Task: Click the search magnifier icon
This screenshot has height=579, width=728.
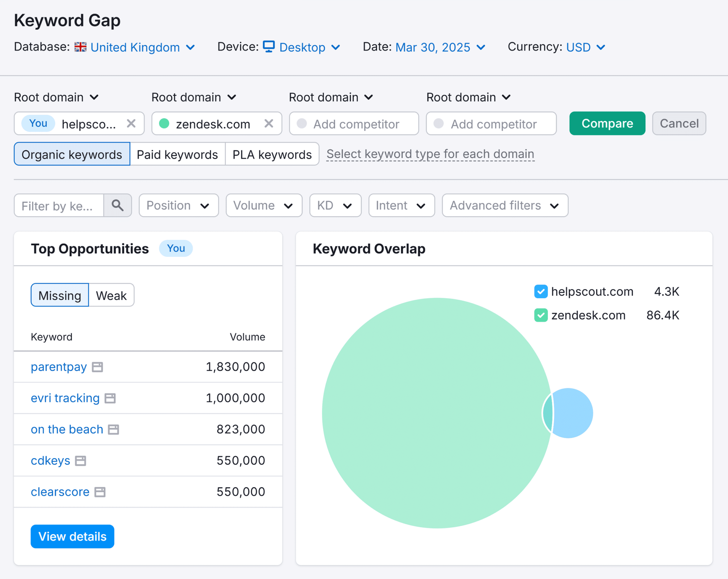Action: coord(118,205)
